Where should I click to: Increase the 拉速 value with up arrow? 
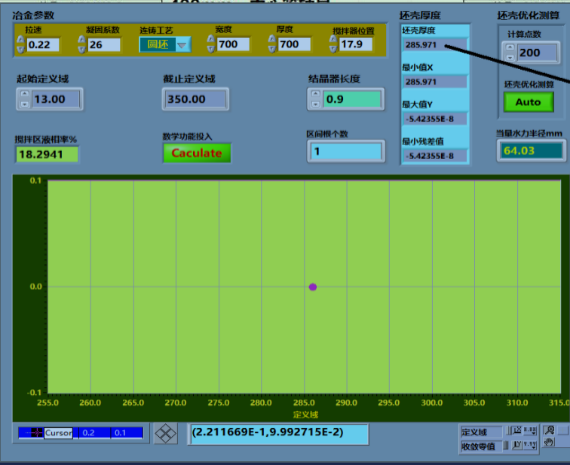(21, 40)
